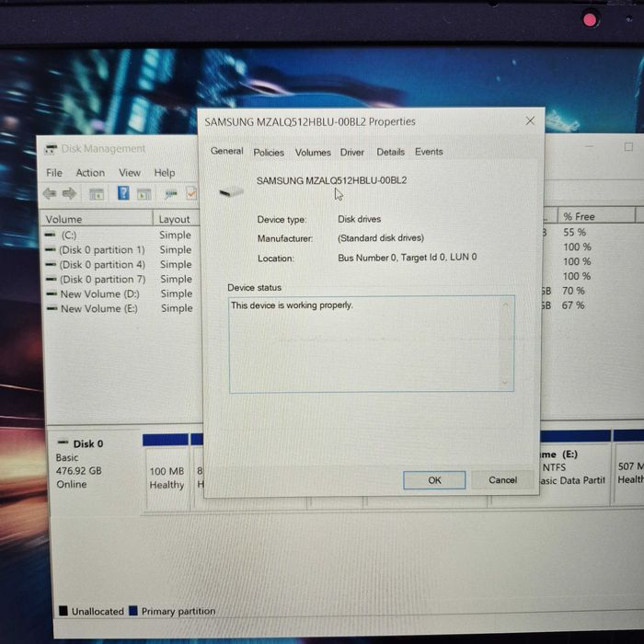Click the drive icon beside (C:) volume

click(50, 235)
